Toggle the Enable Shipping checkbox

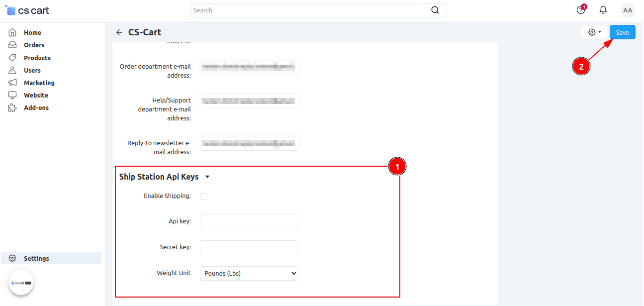coord(204,197)
